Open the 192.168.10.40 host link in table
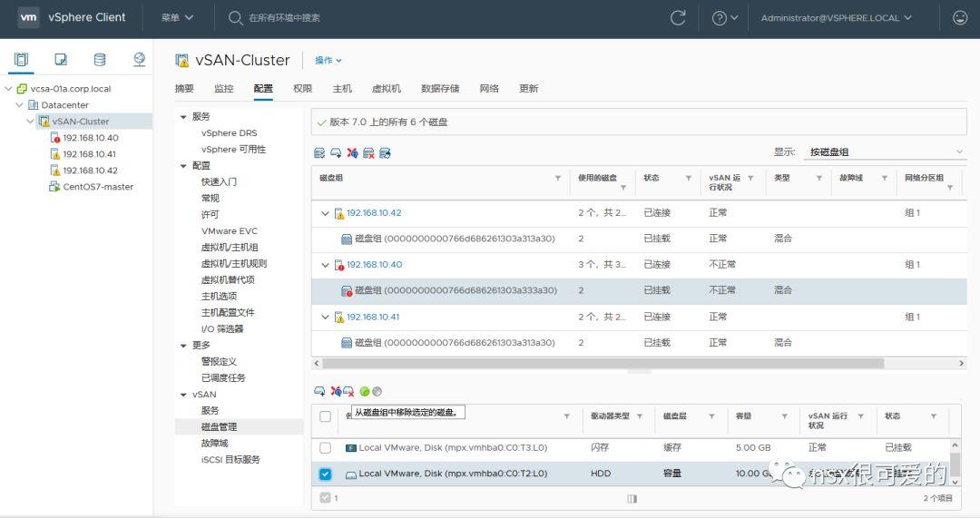This screenshot has width=980, height=518. 375,265
